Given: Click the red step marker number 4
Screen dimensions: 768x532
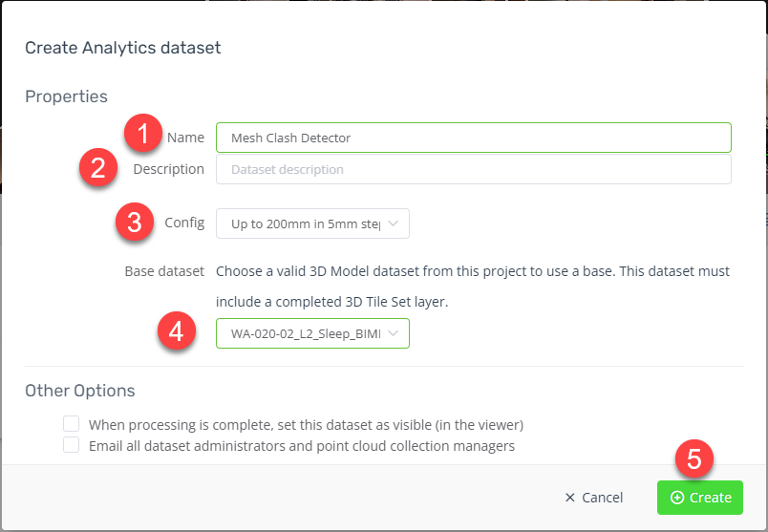Looking at the screenshot, I should 177,333.
